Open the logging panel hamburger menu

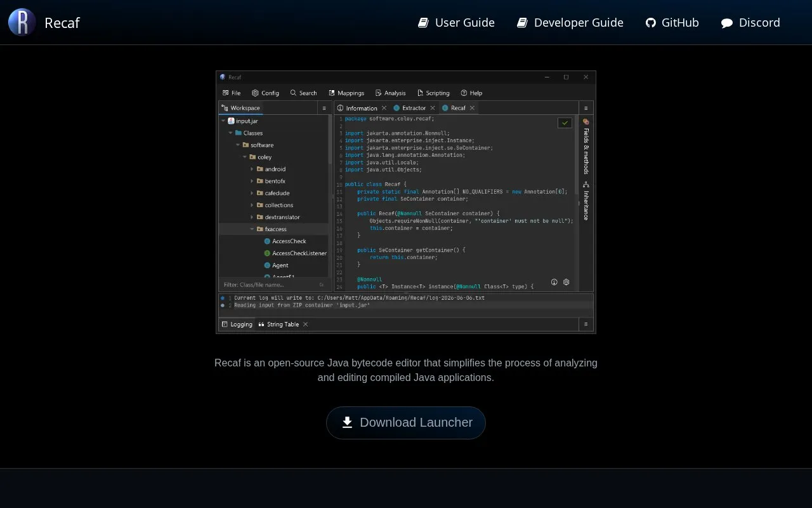[586, 324]
